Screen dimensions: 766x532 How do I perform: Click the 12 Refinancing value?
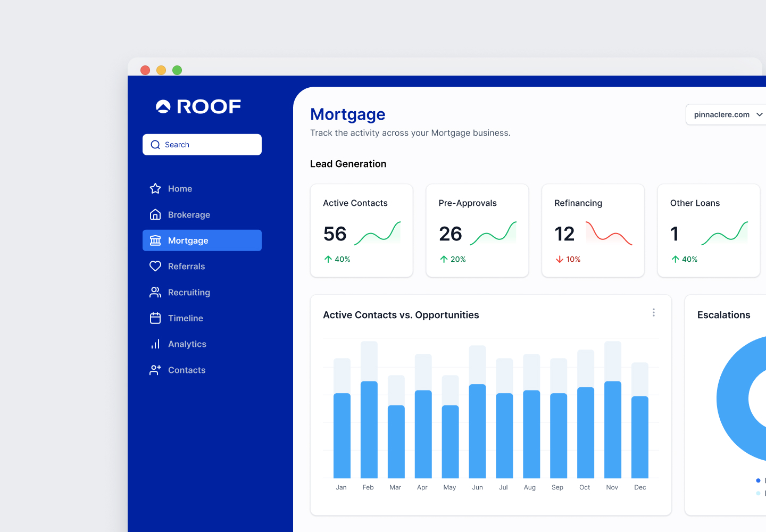[x=564, y=234]
